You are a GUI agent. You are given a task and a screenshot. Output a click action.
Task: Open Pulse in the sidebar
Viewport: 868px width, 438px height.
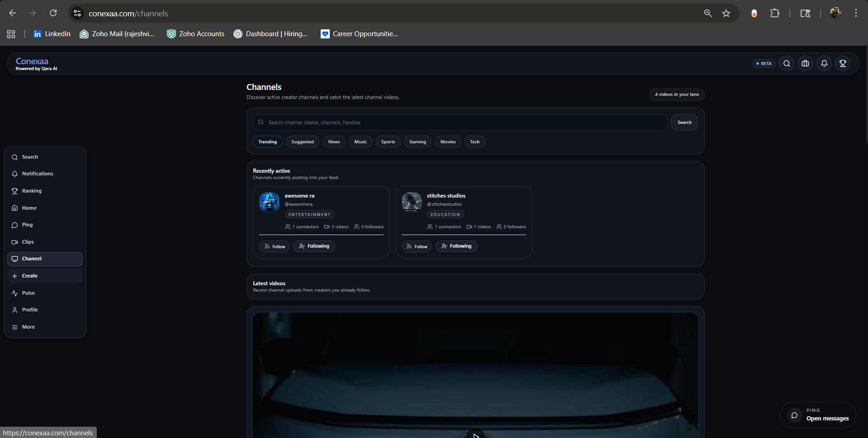point(45,293)
